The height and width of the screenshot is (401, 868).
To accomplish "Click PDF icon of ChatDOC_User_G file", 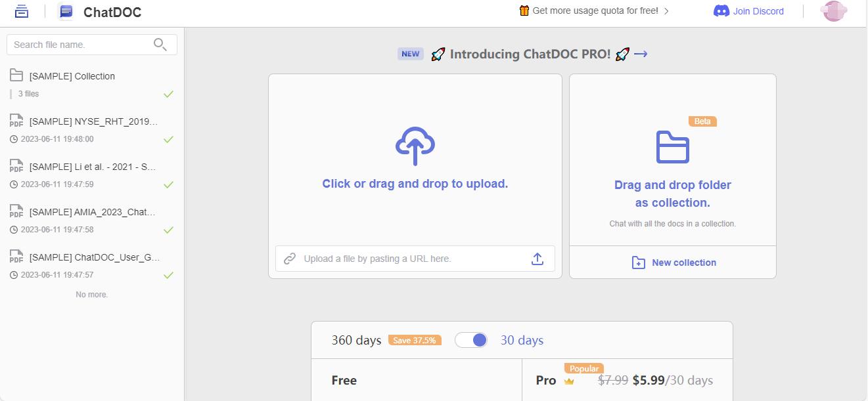I will (16, 256).
